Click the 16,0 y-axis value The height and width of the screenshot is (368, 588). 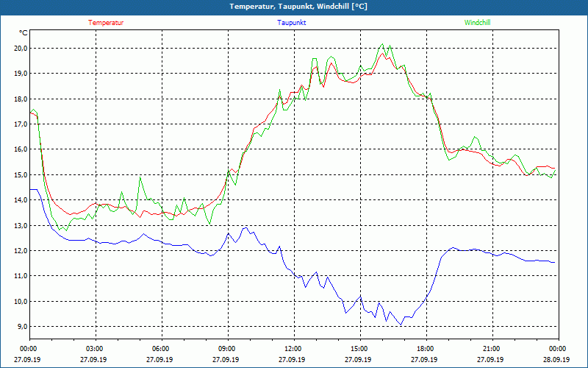point(21,149)
